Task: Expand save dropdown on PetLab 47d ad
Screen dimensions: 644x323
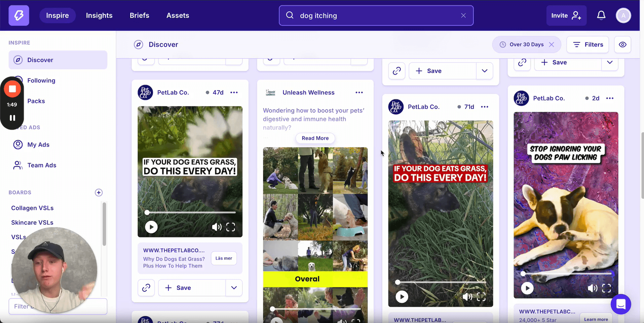Action: pyautogui.click(x=234, y=288)
